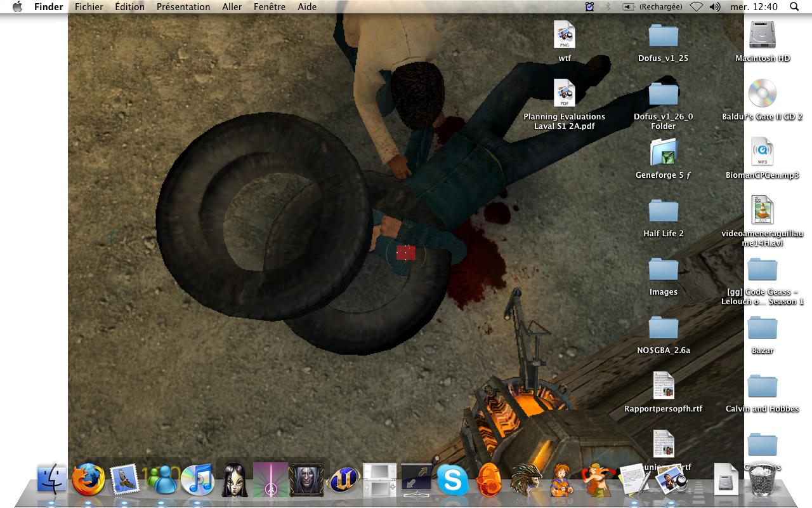Select the Dofus_v1_25 folder
Viewport: 812px width, 508px height.
coord(664,36)
